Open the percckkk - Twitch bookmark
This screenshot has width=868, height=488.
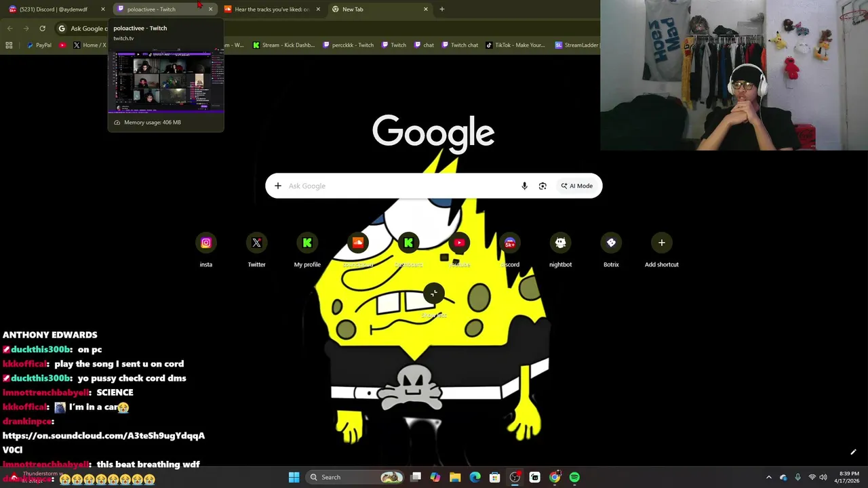(348, 45)
